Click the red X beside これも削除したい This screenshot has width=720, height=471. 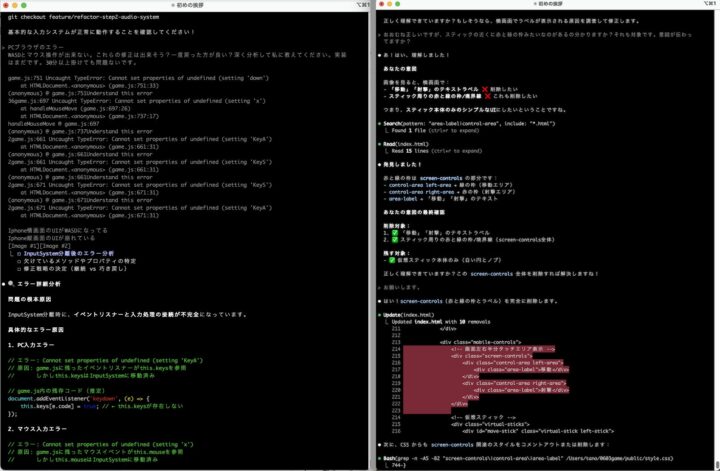tap(488, 96)
